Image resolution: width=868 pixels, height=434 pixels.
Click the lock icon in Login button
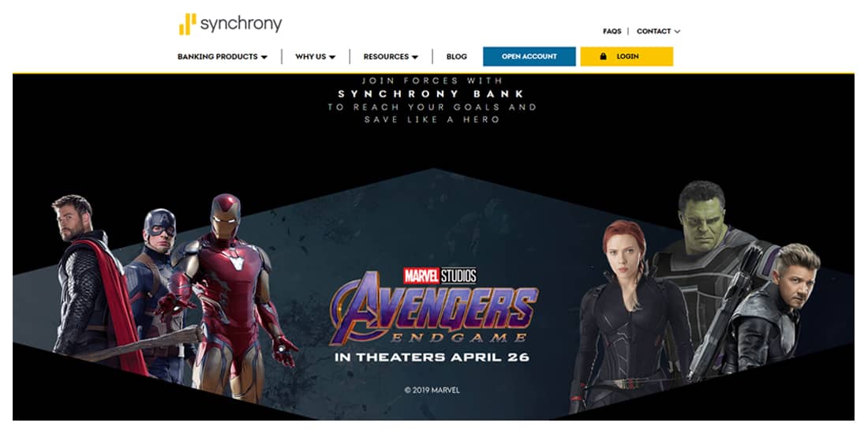point(603,57)
